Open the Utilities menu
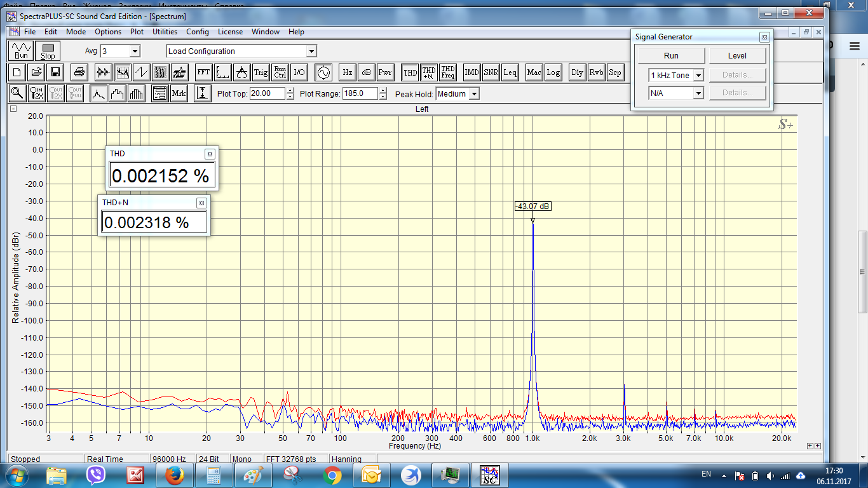 (165, 32)
